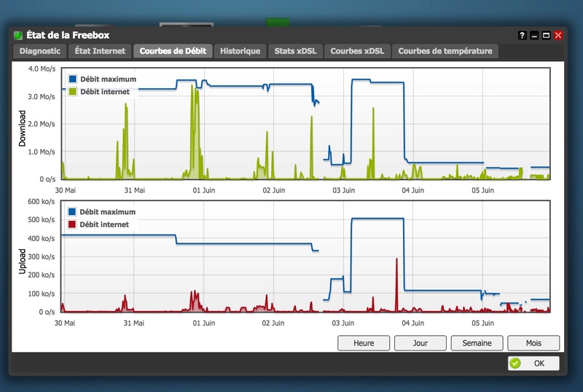583x392 pixels.
Task: Click red Débit internet swatch in Upload legend
Action: tap(71, 224)
